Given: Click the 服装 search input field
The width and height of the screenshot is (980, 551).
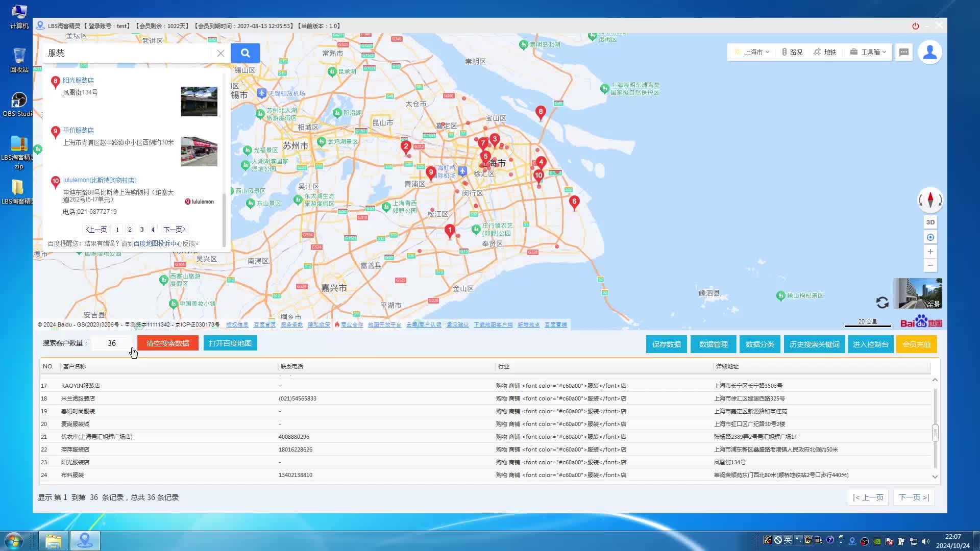Looking at the screenshot, I should [x=128, y=53].
